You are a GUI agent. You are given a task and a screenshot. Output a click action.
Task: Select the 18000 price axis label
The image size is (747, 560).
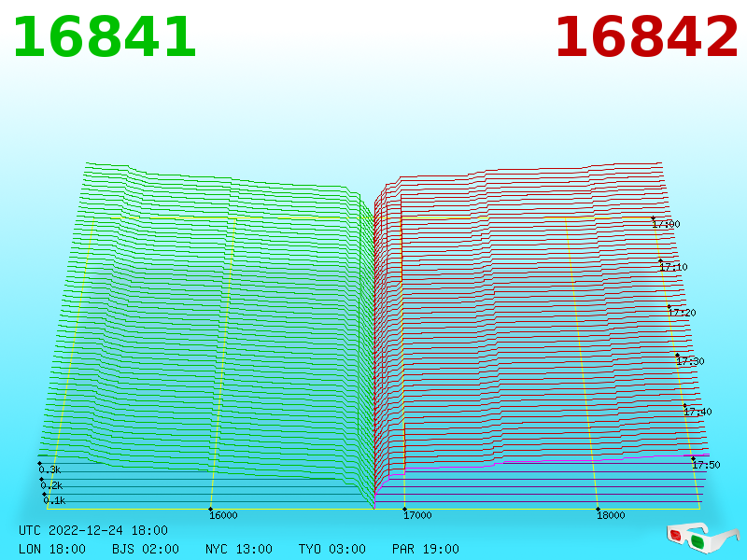click(x=611, y=515)
